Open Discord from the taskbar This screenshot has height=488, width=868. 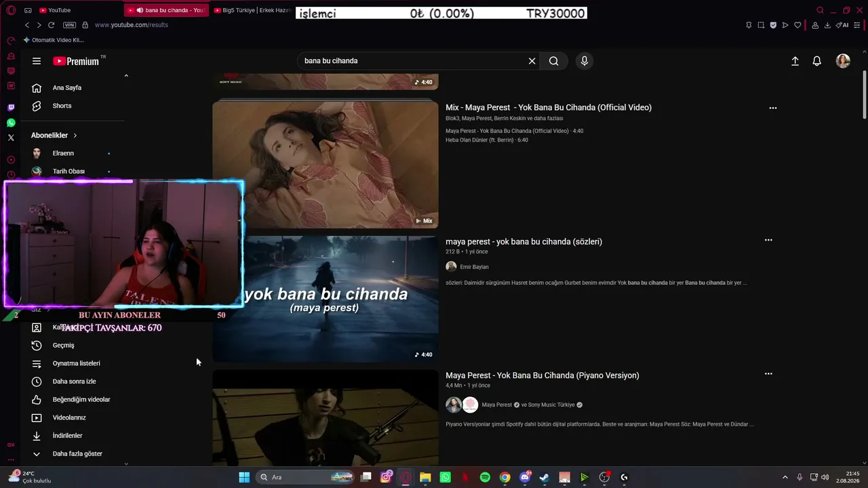pyautogui.click(x=524, y=477)
